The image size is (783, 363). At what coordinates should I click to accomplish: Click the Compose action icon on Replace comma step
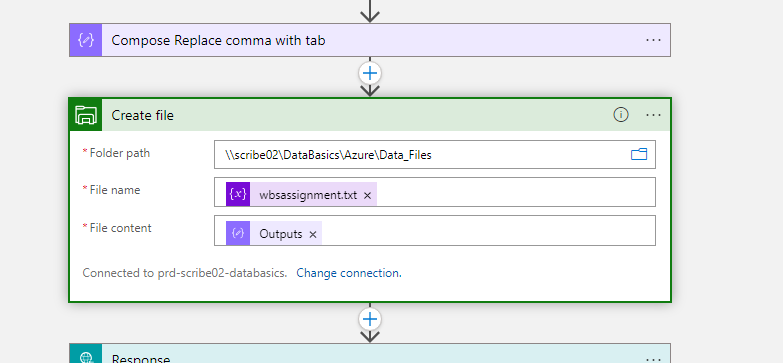click(x=85, y=40)
